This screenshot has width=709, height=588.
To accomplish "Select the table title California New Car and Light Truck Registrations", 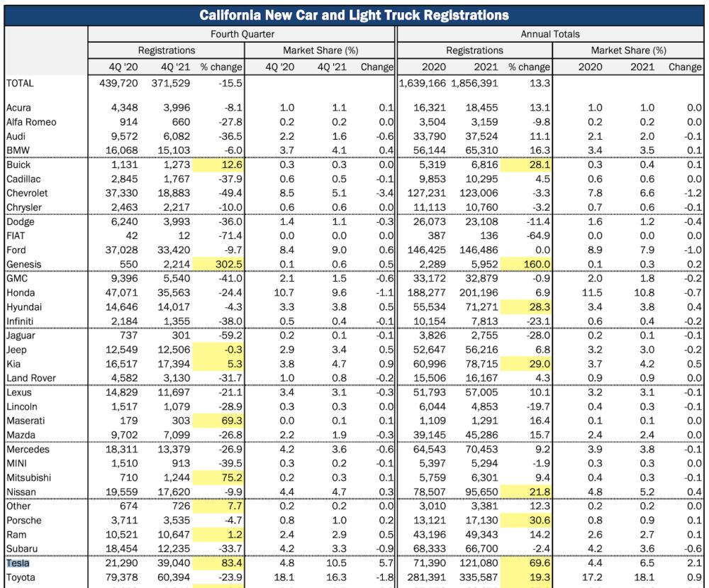I will [354, 16].
